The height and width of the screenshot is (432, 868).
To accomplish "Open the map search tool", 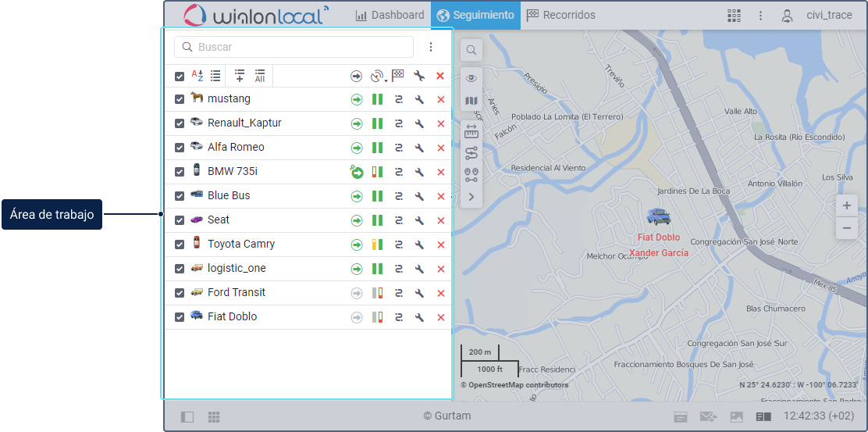I will [471, 51].
